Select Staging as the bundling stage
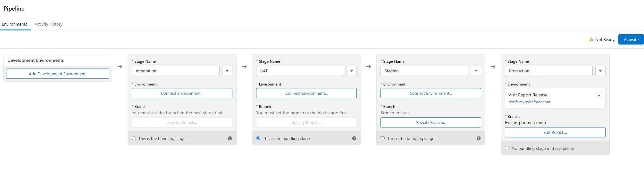This screenshot has height=180, width=644. pos(383,138)
